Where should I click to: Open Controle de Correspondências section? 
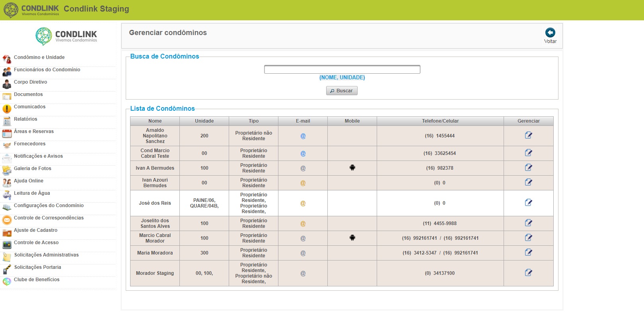coord(49,218)
